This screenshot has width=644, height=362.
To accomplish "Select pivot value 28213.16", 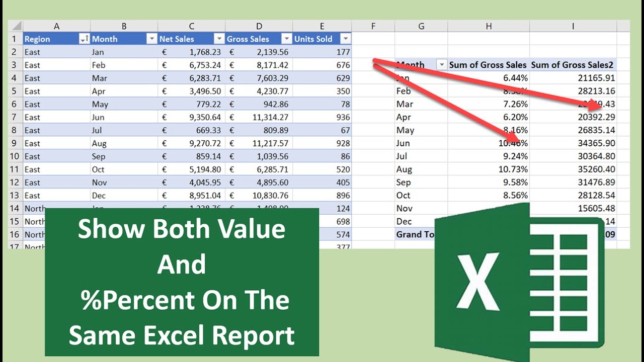I will (x=573, y=91).
